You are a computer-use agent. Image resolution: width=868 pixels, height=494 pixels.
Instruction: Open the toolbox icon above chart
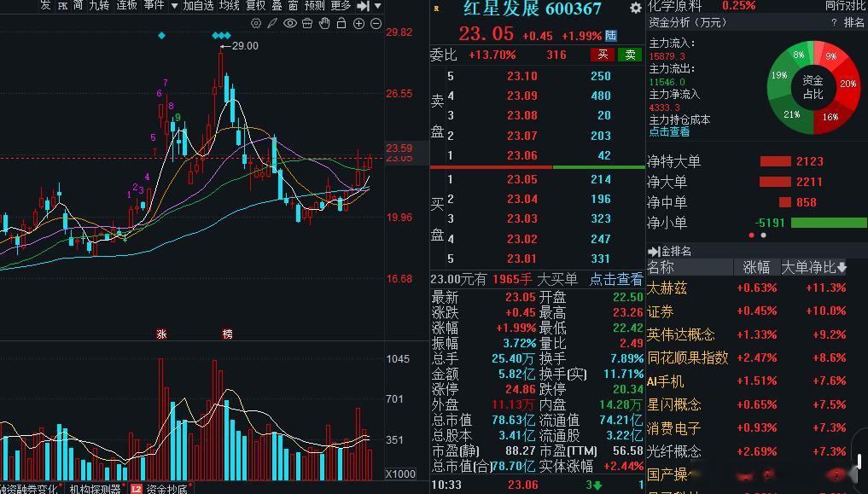coord(307,23)
